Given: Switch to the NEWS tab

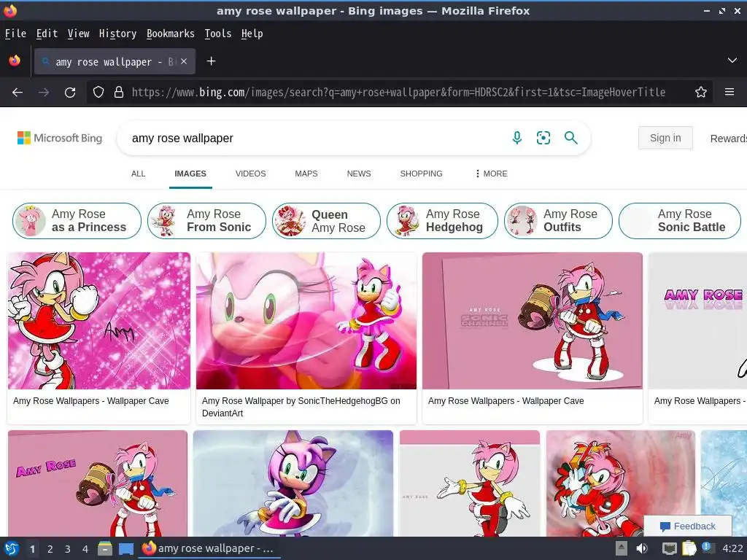Looking at the screenshot, I should pos(359,174).
